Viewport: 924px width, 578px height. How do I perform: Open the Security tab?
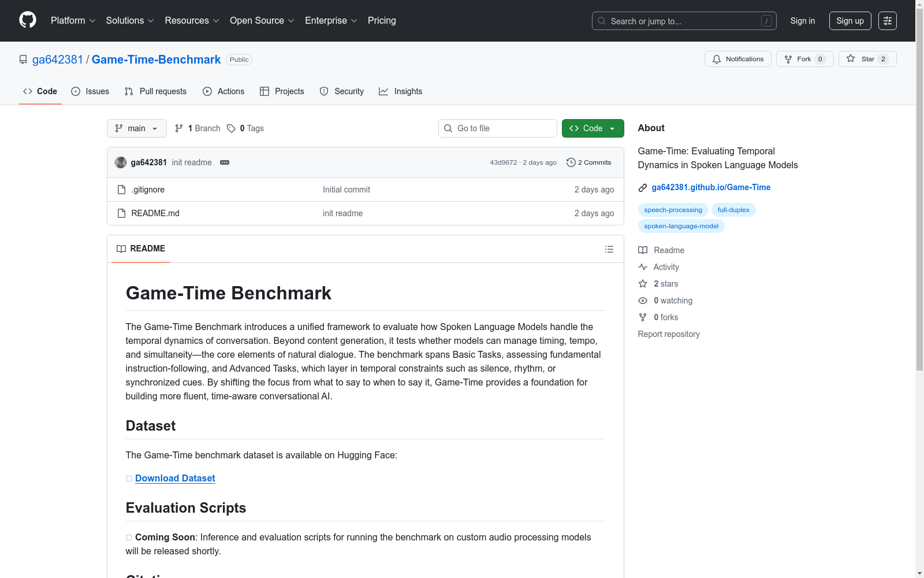(x=342, y=91)
